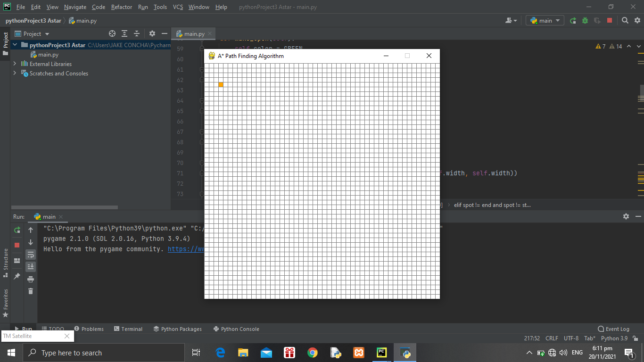Open Search Everywhere with the magnifier icon

coord(625,21)
